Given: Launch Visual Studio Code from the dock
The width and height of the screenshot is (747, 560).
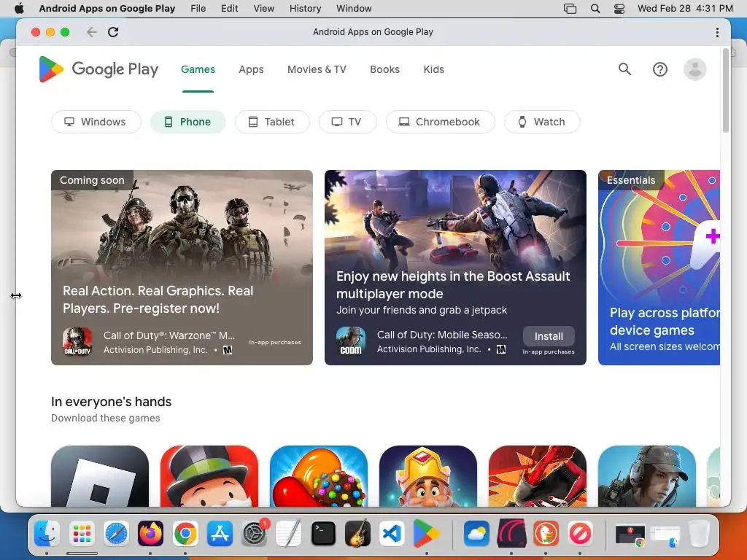Looking at the screenshot, I should (392, 533).
